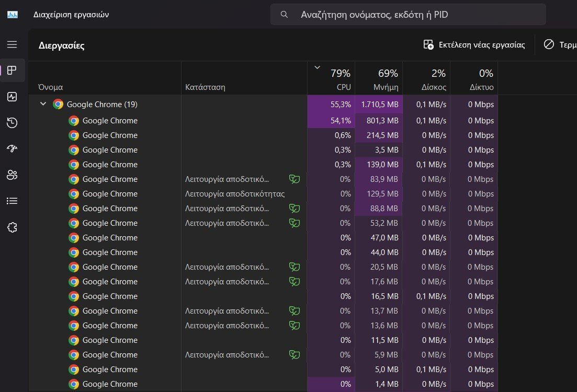This screenshot has height=392, width=577.
Task: Click the end task circle-slash icon
Action: click(549, 44)
